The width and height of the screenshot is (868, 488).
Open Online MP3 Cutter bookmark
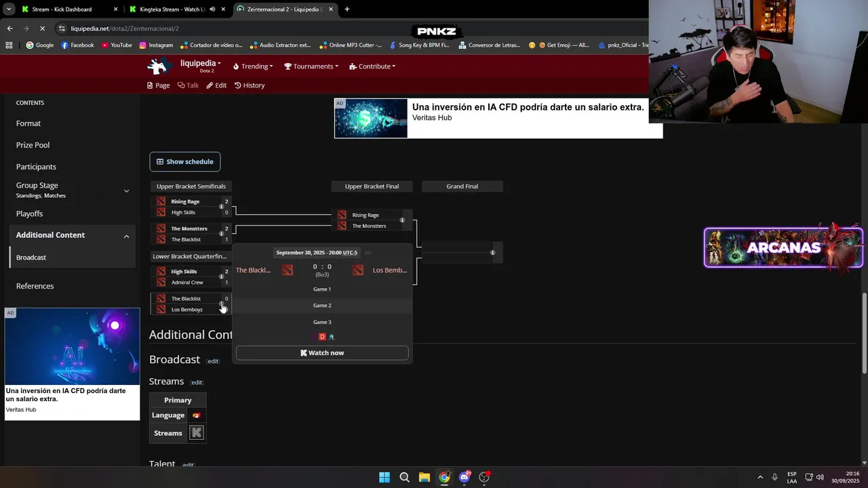click(351, 45)
